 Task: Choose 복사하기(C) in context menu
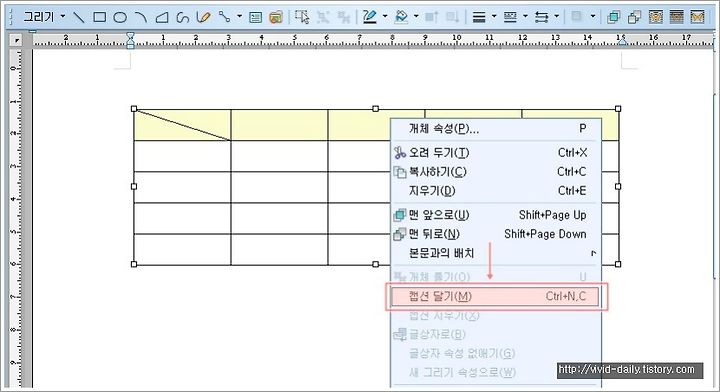coord(495,172)
